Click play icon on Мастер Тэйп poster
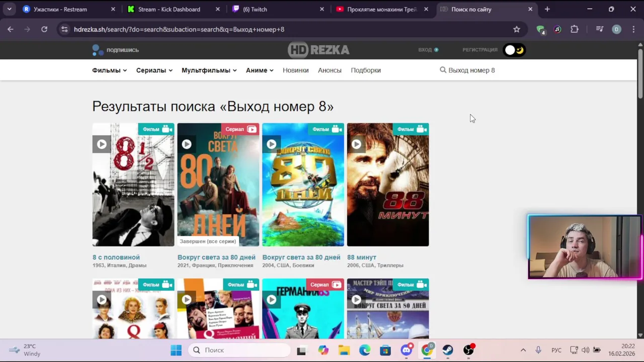 (356, 300)
